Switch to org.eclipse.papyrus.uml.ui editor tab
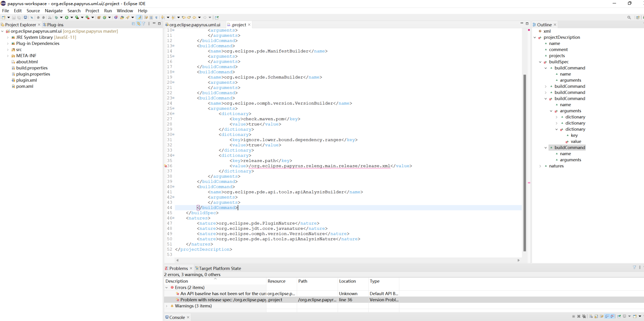 (x=193, y=25)
